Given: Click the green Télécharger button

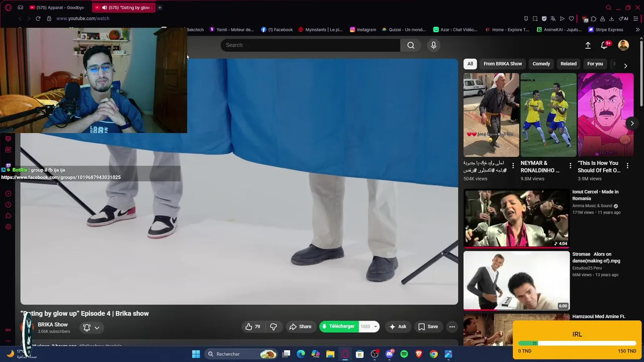Looking at the screenshot, I should [x=339, y=327].
